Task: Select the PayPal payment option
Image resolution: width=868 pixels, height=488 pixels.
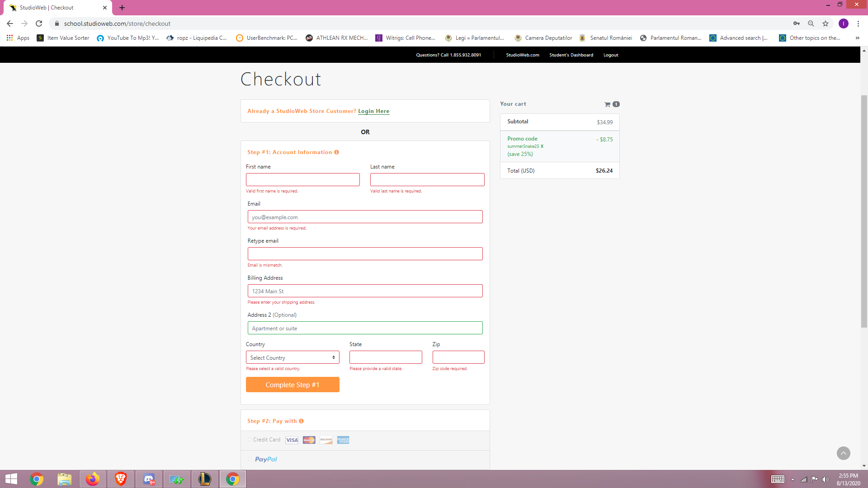Action: coord(250,459)
